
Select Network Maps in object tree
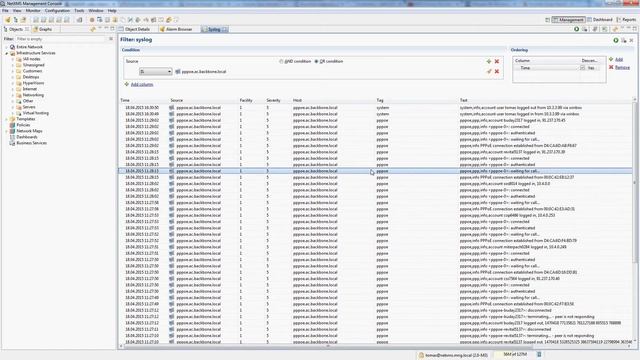tap(29, 131)
